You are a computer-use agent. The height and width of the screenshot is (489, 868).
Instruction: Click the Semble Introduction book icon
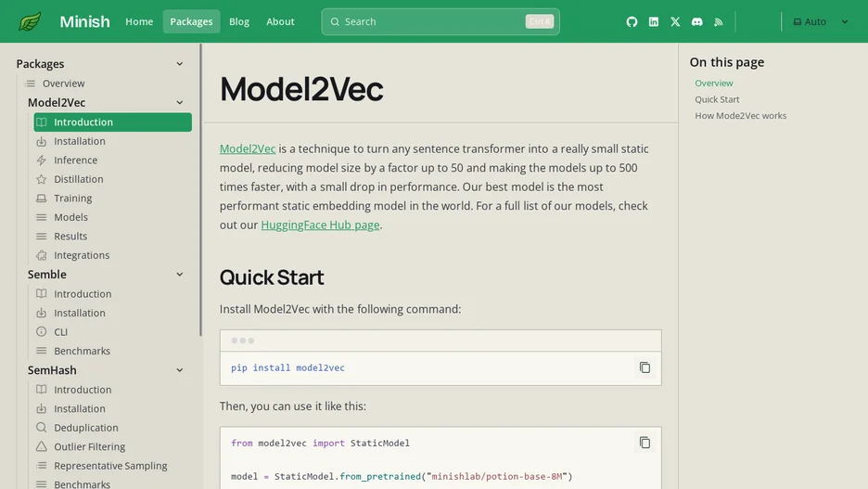tap(42, 293)
